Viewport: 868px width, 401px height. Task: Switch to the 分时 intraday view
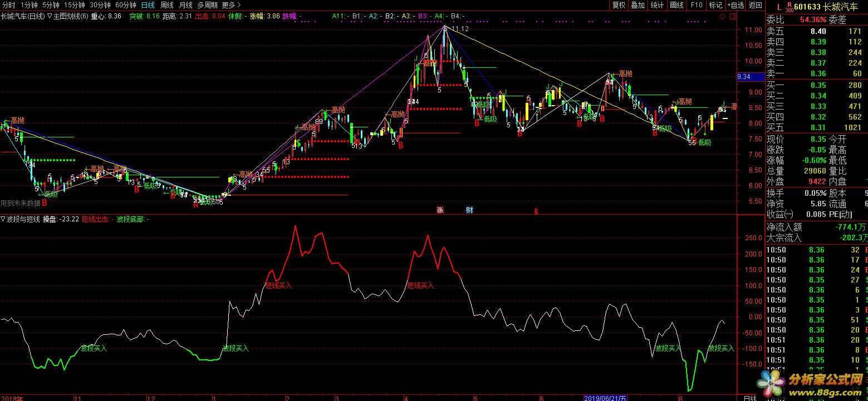(x=8, y=5)
